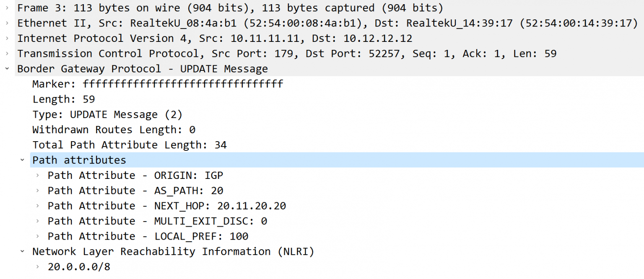
Task: Expand Path Attribute LOCAL_PREF: 100
Action: (38, 236)
